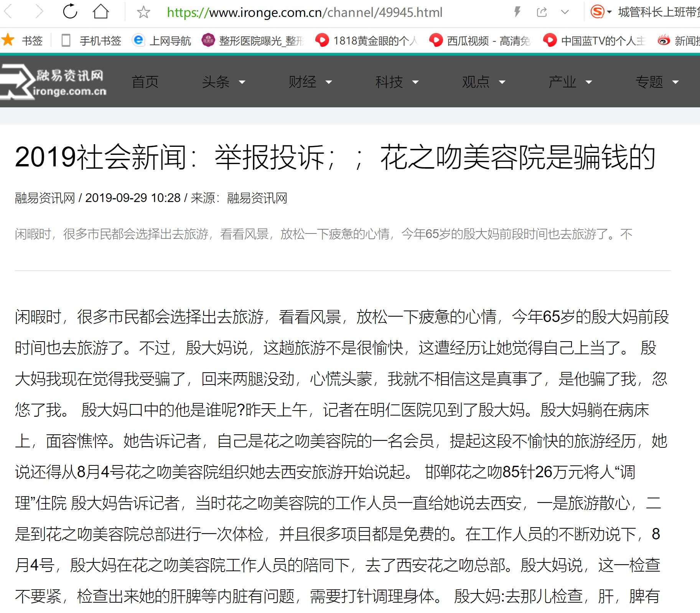This screenshot has height=613, width=700.
Task: Open the 头条 menu item
Action: pos(216,82)
